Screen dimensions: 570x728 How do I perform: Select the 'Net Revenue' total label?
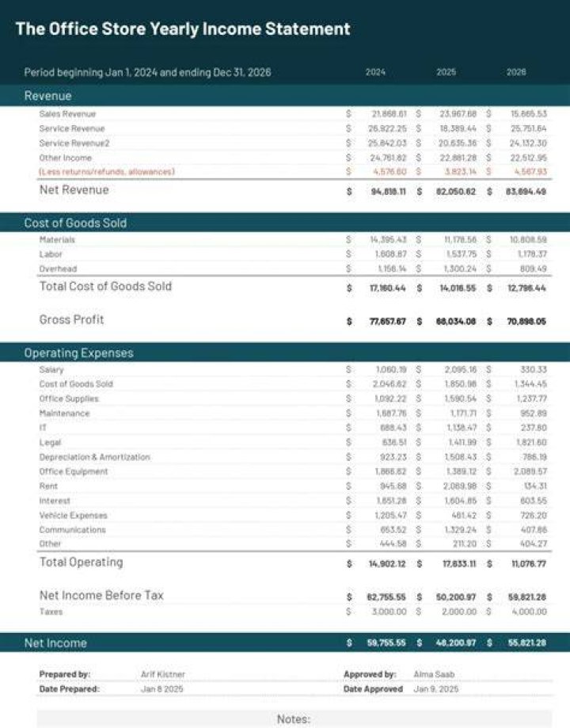[x=74, y=190]
